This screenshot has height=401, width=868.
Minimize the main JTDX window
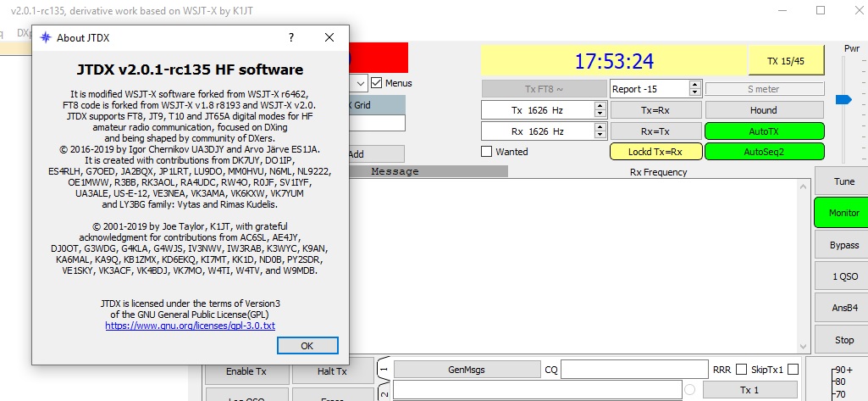(782, 10)
